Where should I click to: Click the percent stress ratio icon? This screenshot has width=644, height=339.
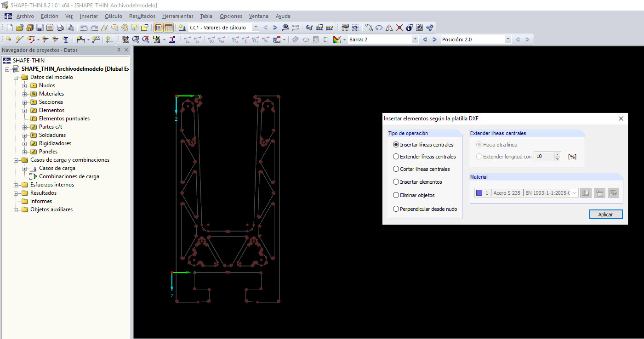(x=265, y=40)
